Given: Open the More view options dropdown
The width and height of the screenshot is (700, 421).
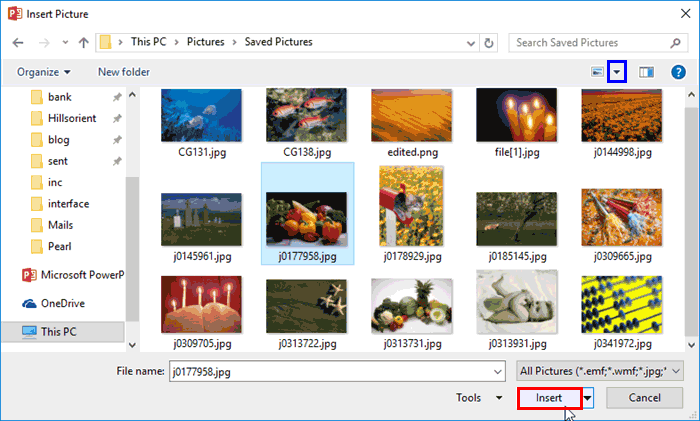Looking at the screenshot, I should [x=617, y=72].
